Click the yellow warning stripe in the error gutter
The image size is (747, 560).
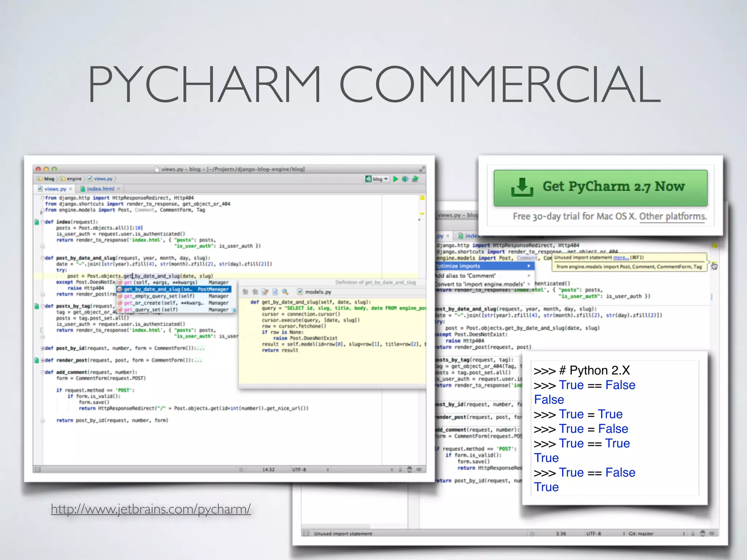point(422,214)
